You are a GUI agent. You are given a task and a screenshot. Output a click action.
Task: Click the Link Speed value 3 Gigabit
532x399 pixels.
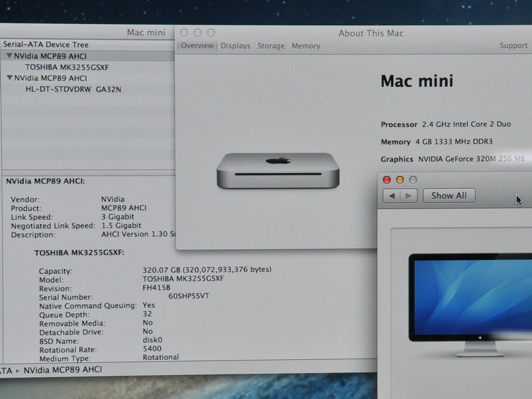pyautogui.click(x=118, y=217)
